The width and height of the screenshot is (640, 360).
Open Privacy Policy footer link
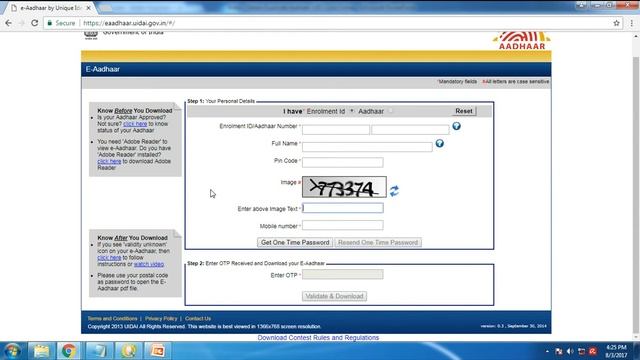point(161,318)
